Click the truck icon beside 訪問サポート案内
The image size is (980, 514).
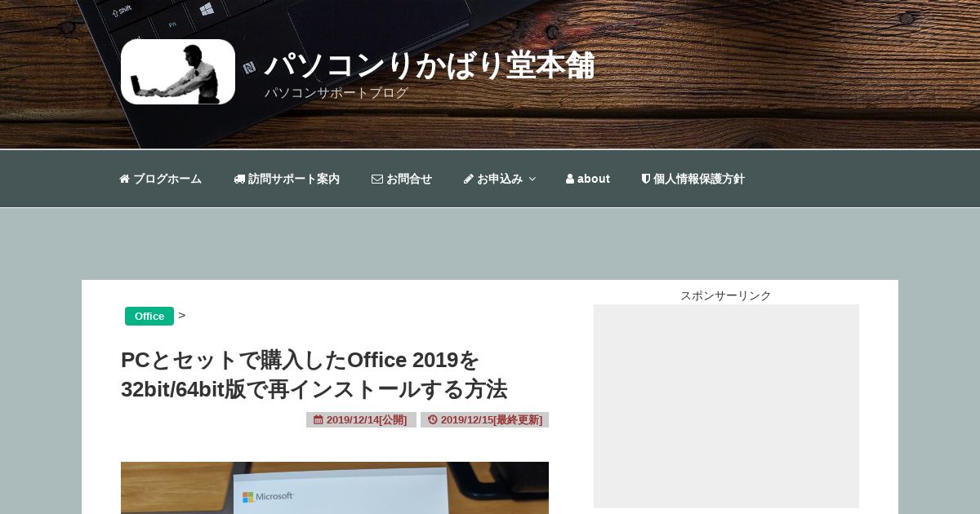click(239, 179)
